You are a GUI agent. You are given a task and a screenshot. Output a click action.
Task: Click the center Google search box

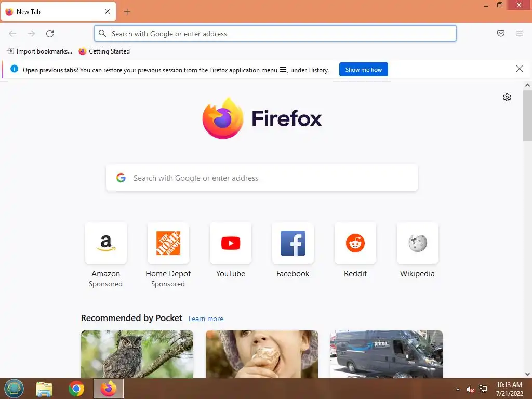(x=262, y=178)
